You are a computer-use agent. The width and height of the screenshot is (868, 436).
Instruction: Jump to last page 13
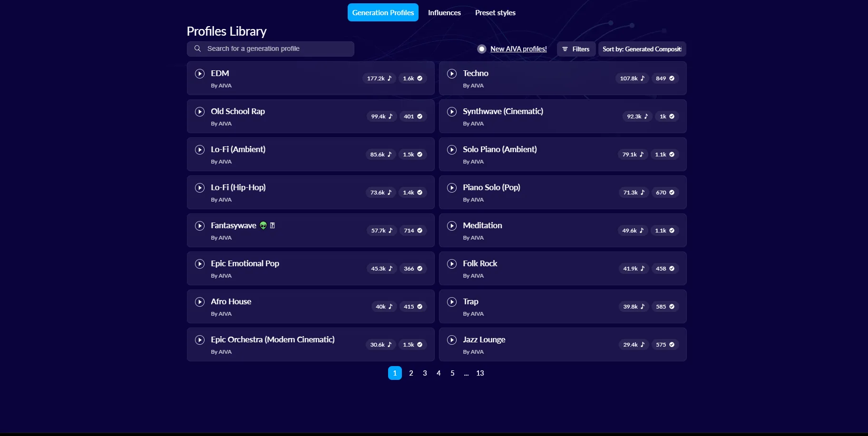[x=480, y=373]
